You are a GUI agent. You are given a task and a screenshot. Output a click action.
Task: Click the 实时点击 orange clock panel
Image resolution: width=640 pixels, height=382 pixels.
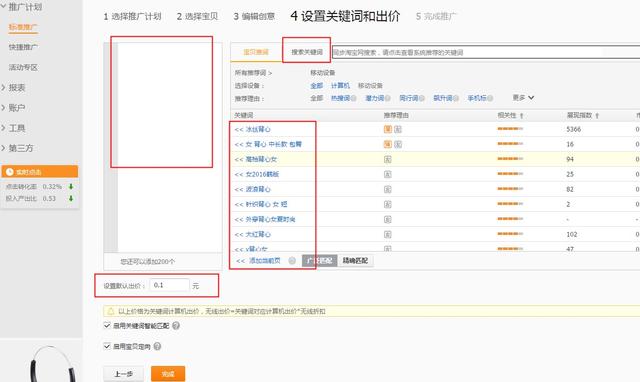coord(40,171)
